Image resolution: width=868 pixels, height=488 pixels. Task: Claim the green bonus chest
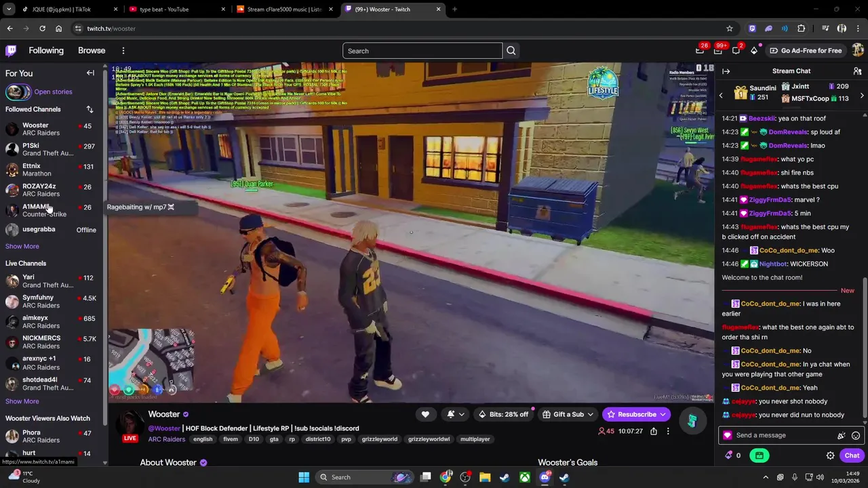click(759, 455)
